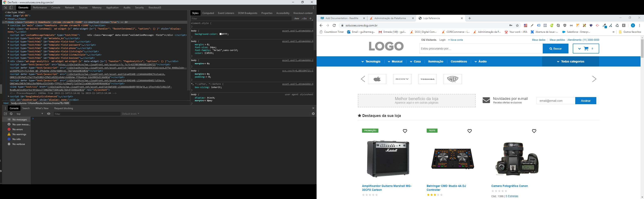Screen dimensions: 644x199
Task: Switch to the Computed styles tab
Action: (x=208, y=13)
